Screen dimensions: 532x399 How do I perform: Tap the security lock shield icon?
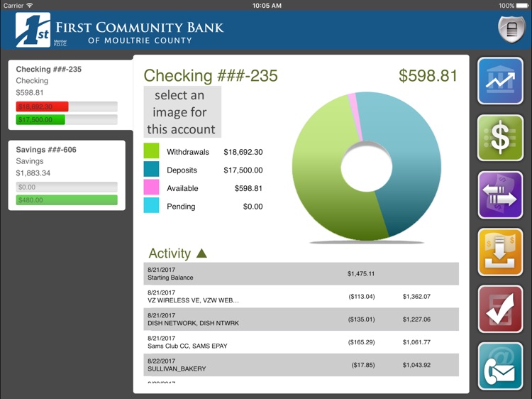click(x=511, y=30)
